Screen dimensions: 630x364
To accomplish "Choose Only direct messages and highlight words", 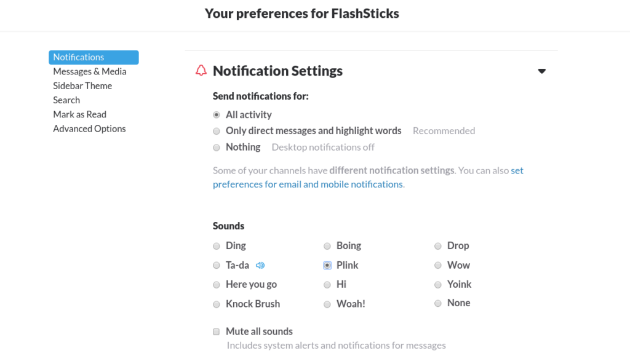I will pyautogui.click(x=217, y=131).
